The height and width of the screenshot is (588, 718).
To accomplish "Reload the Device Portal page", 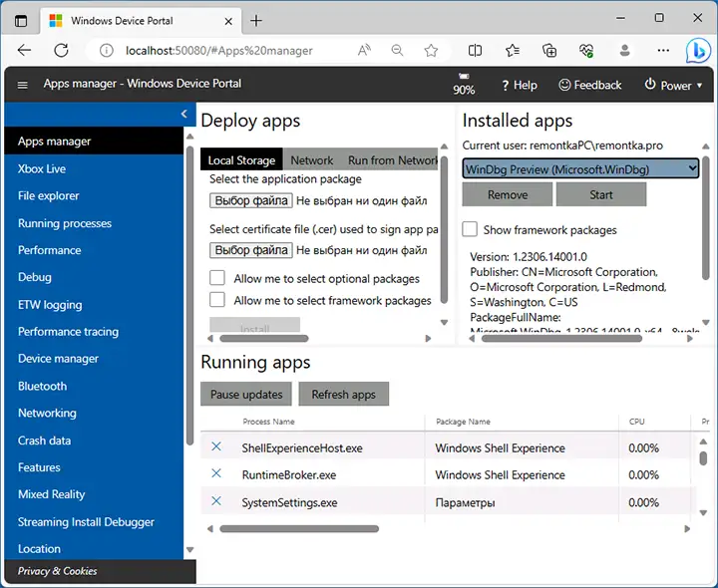I will tap(61, 51).
